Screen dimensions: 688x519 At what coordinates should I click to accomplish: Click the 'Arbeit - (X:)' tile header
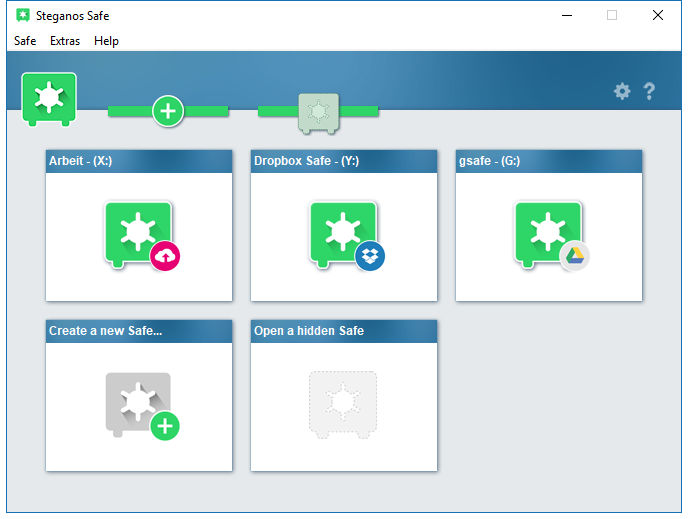(x=139, y=161)
